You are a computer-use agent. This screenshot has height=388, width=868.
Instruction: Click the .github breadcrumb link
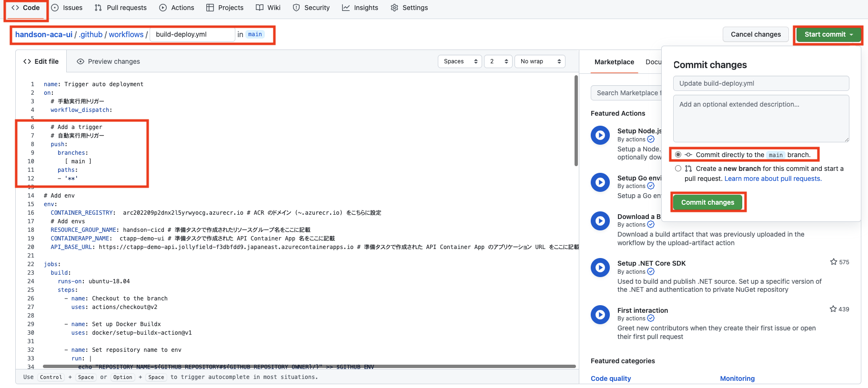[91, 34]
